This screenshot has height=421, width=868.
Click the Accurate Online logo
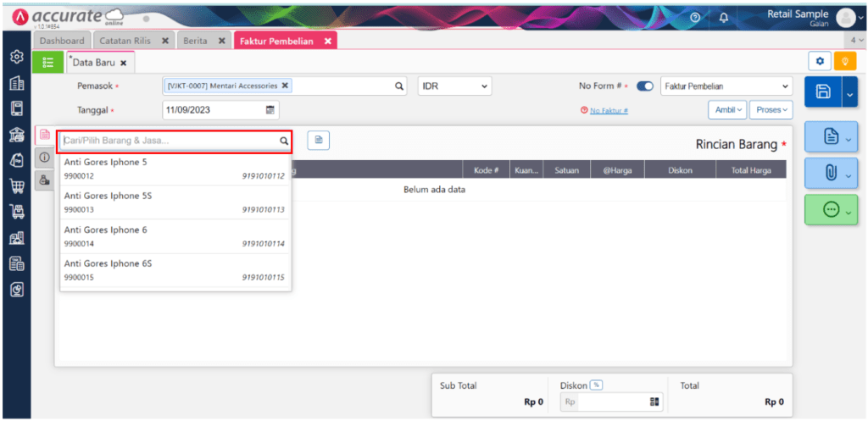67,17
